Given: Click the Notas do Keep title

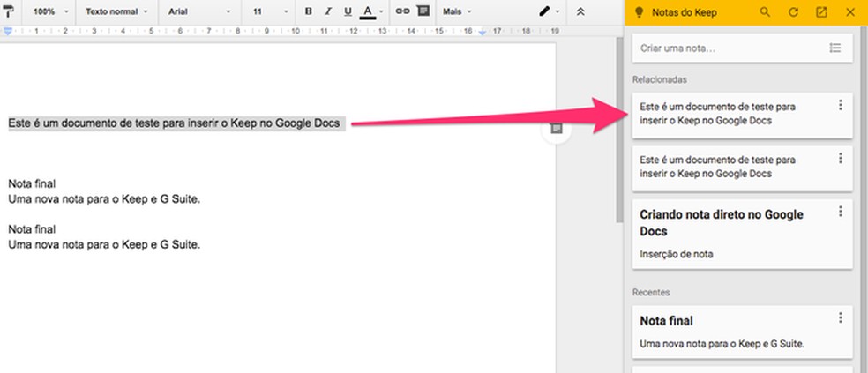Looking at the screenshot, I should (685, 12).
